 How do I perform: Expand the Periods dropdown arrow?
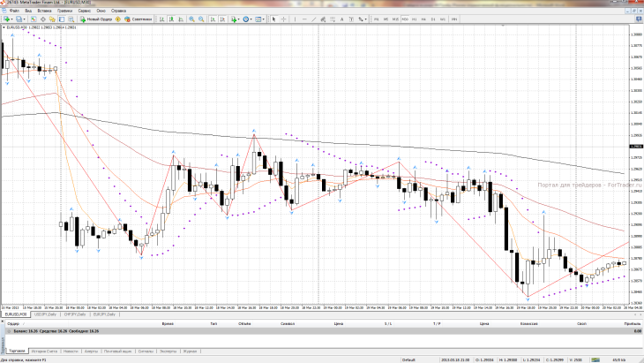tap(251, 19)
